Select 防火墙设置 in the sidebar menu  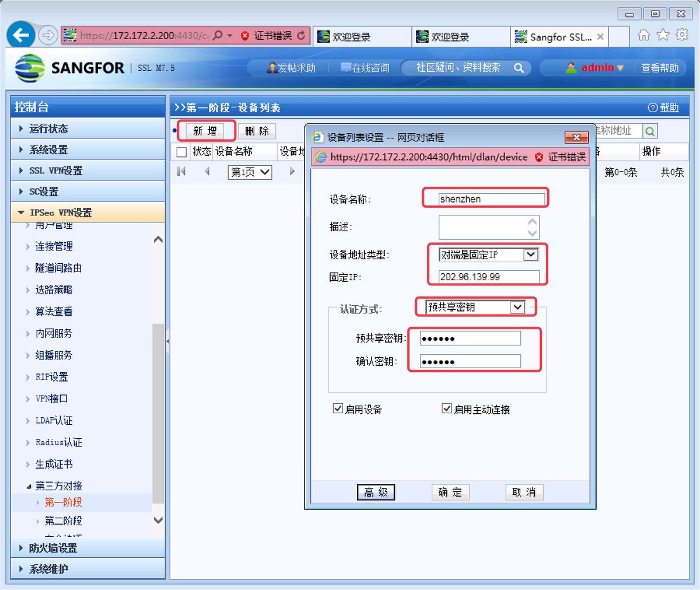pyautogui.click(x=52, y=547)
